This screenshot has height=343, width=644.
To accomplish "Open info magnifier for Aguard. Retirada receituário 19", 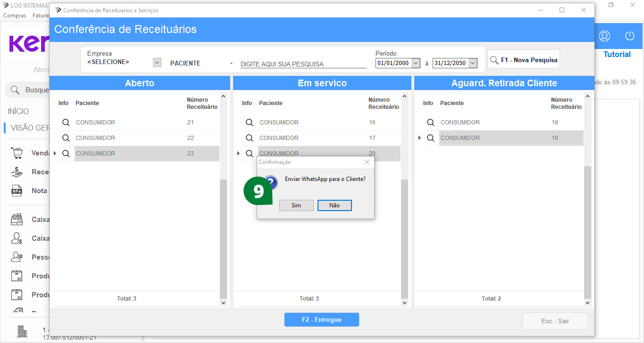I will click(x=430, y=138).
